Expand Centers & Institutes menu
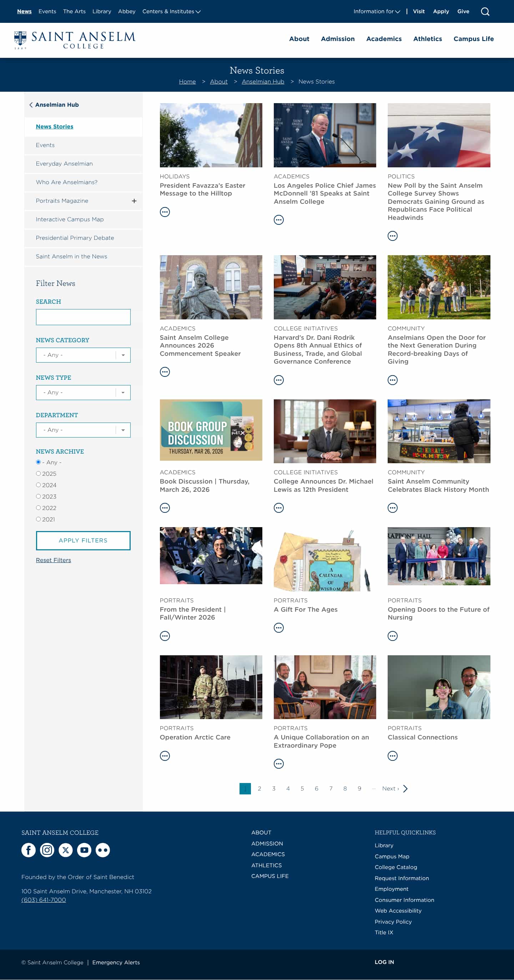Image resolution: width=514 pixels, height=980 pixels. click(171, 11)
